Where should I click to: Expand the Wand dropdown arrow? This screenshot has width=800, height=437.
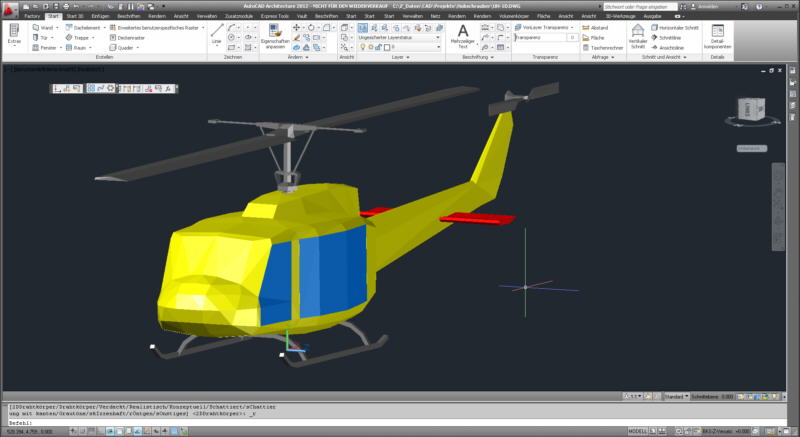pyautogui.click(x=57, y=28)
